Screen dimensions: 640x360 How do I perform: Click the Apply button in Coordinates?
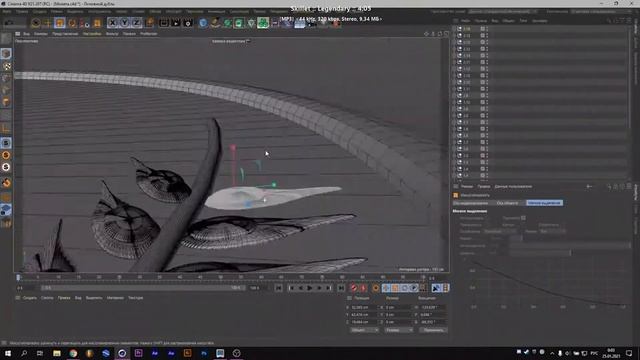433,330
